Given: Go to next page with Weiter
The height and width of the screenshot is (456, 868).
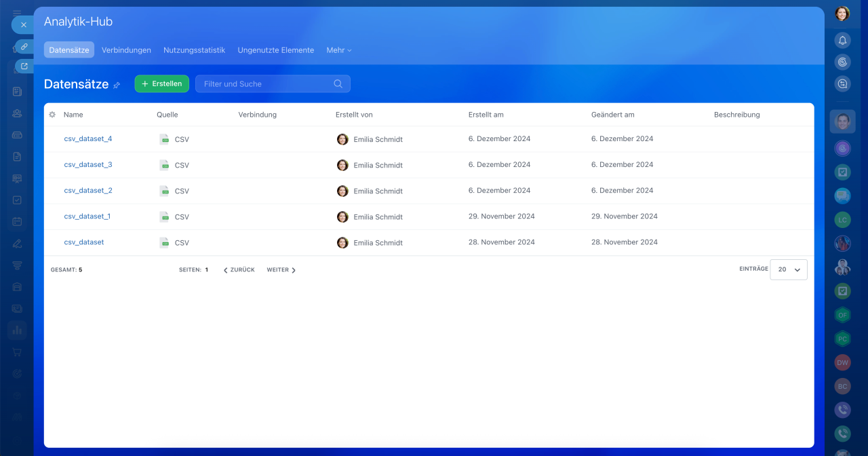Looking at the screenshot, I should point(281,270).
